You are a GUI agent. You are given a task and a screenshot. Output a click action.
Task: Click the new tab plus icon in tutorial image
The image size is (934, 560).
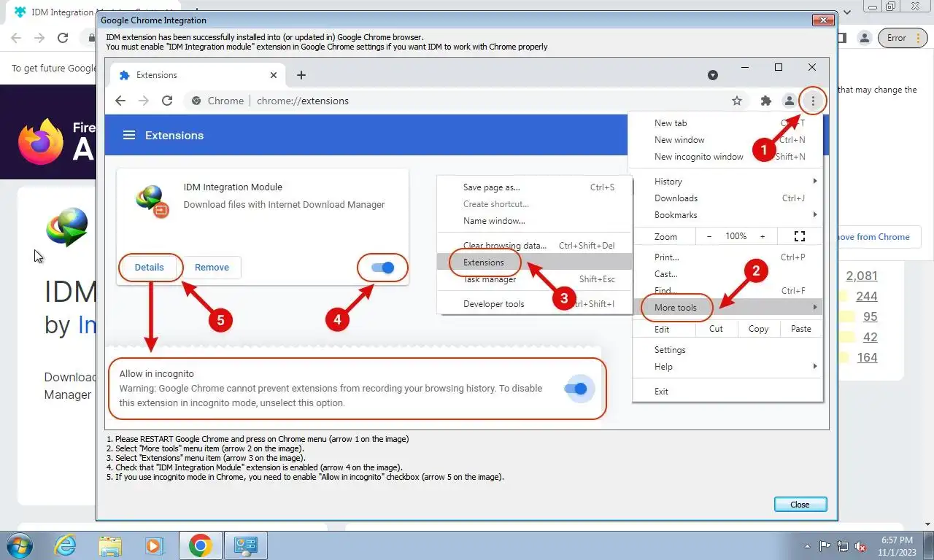point(301,75)
